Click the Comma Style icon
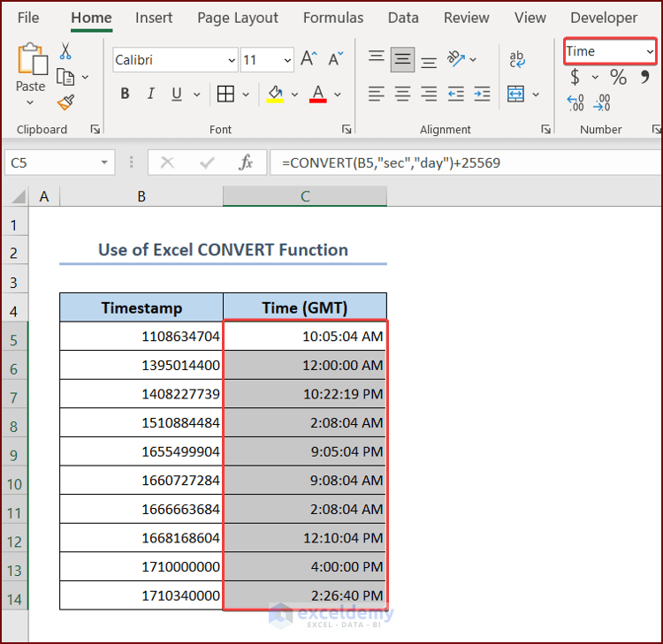This screenshot has width=663, height=644. (x=644, y=78)
